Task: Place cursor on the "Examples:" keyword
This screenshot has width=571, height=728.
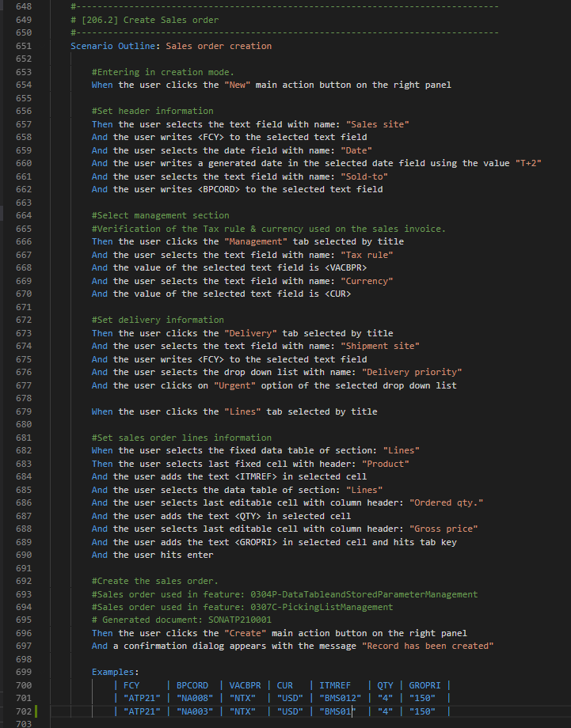Action: [115, 672]
